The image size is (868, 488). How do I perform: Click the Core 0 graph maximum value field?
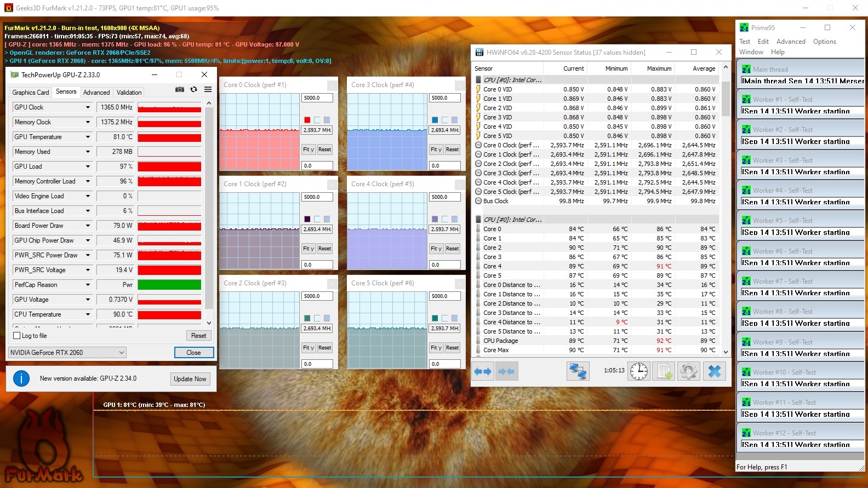[317, 98]
